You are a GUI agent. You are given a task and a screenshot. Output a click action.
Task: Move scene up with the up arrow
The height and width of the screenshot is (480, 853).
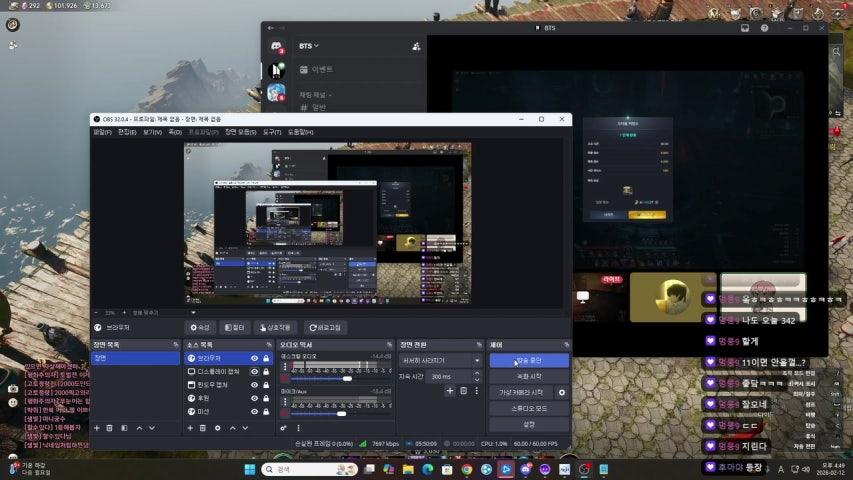coord(139,428)
